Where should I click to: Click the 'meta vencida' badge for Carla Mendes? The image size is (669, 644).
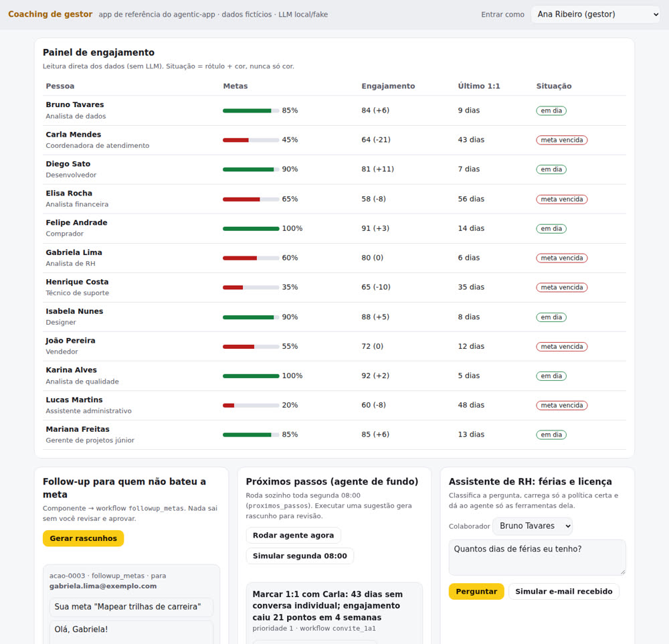coord(561,140)
